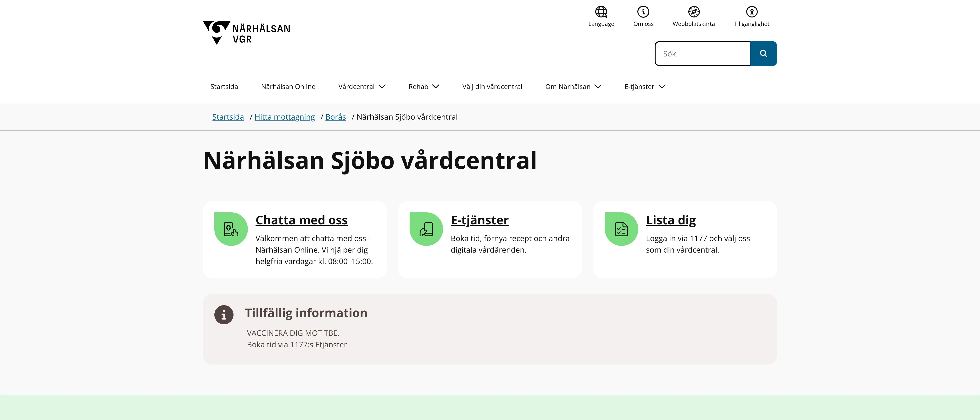Viewport: 980px width, 420px height.
Task: Open the Language globe icon
Action: (x=601, y=12)
